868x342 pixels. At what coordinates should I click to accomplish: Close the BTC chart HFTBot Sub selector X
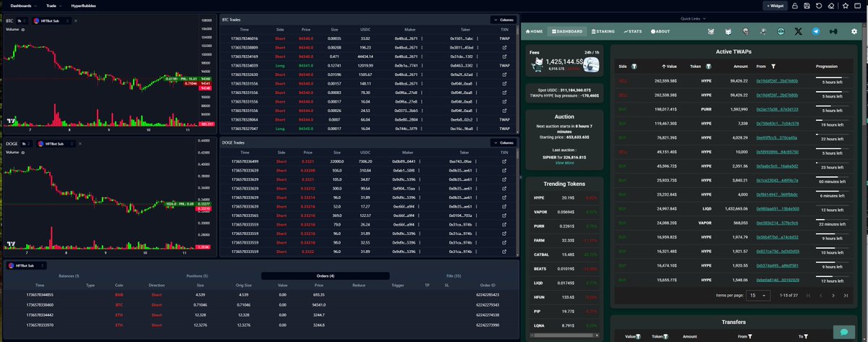tap(75, 21)
